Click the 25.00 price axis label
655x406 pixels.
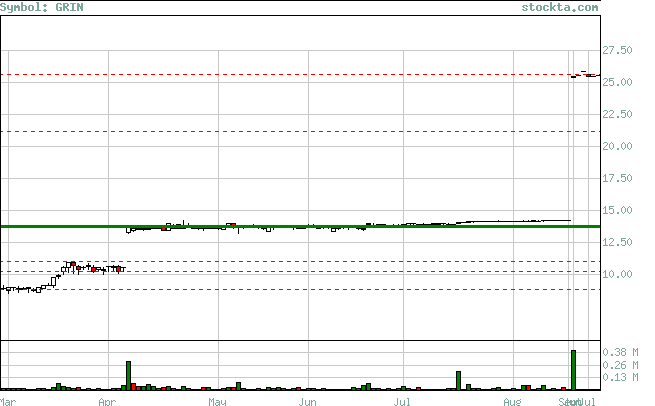click(x=617, y=82)
